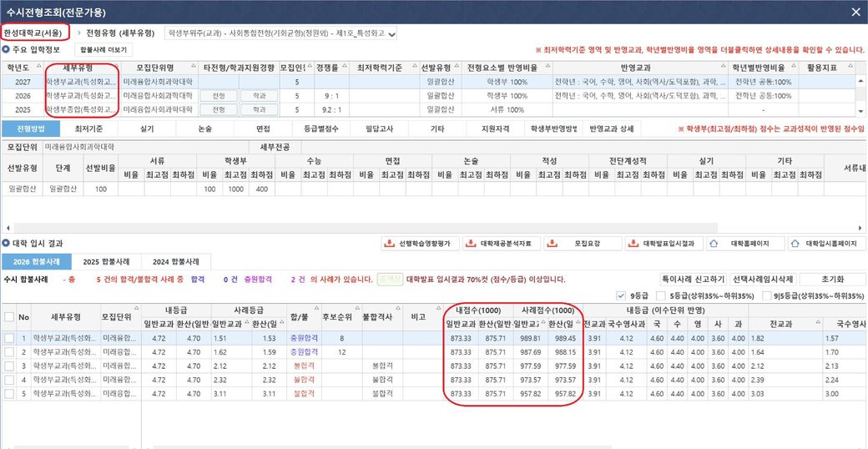The height and width of the screenshot is (449, 868).
Task: Open the 지원자격 tab
Action: (x=495, y=129)
